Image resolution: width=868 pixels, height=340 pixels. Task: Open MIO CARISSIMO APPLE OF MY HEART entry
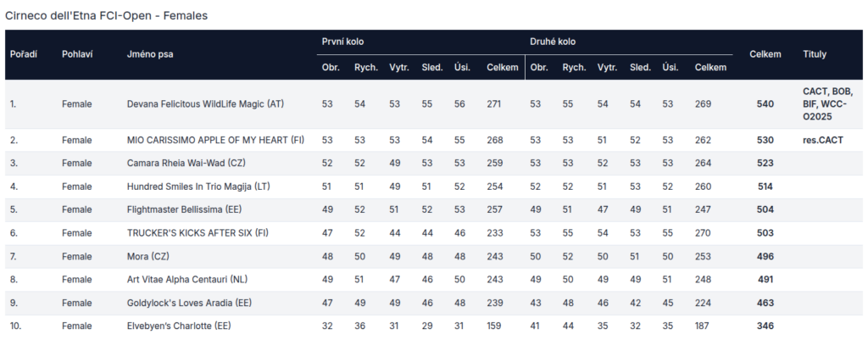pyautogui.click(x=215, y=140)
